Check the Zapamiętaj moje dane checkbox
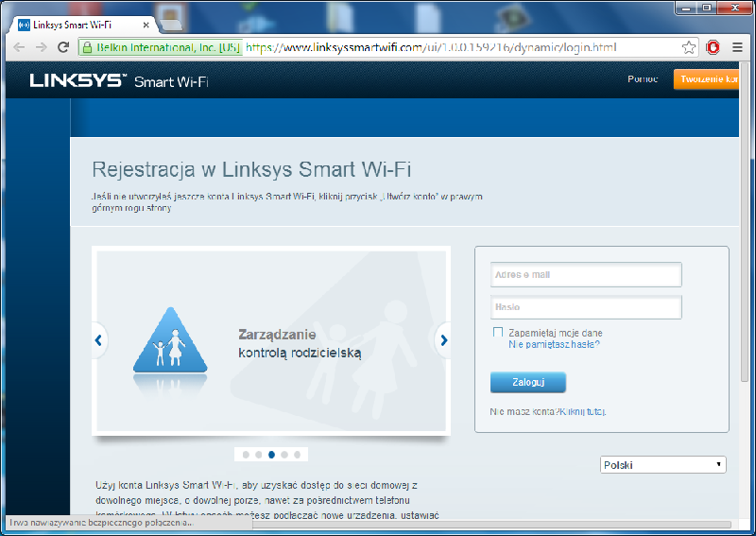 point(498,333)
